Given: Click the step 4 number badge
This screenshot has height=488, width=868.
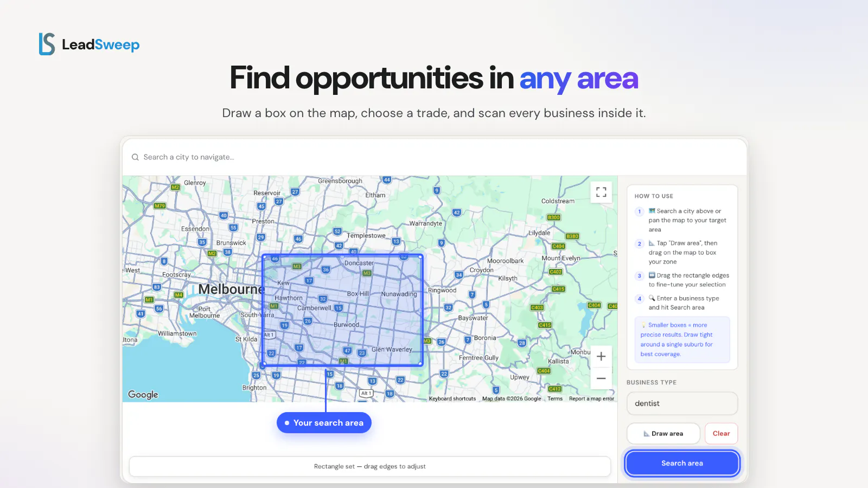Looking at the screenshot, I should click(640, 299).
